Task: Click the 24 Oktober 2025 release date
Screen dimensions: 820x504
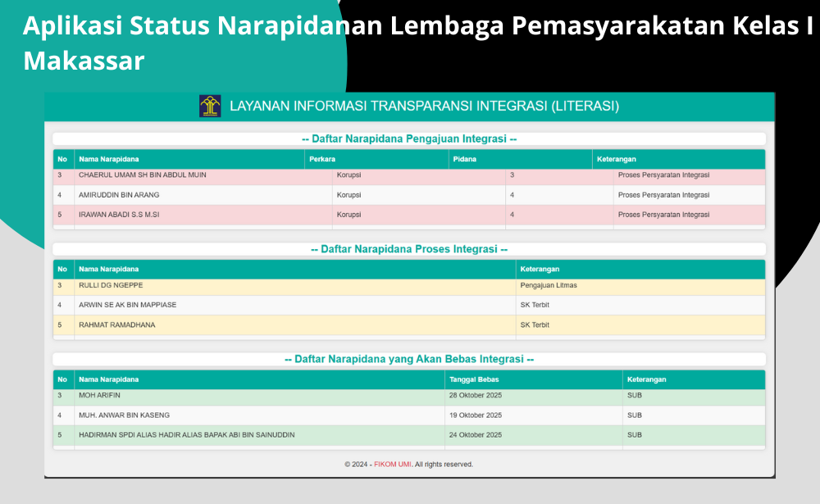Action: point(475,435)
